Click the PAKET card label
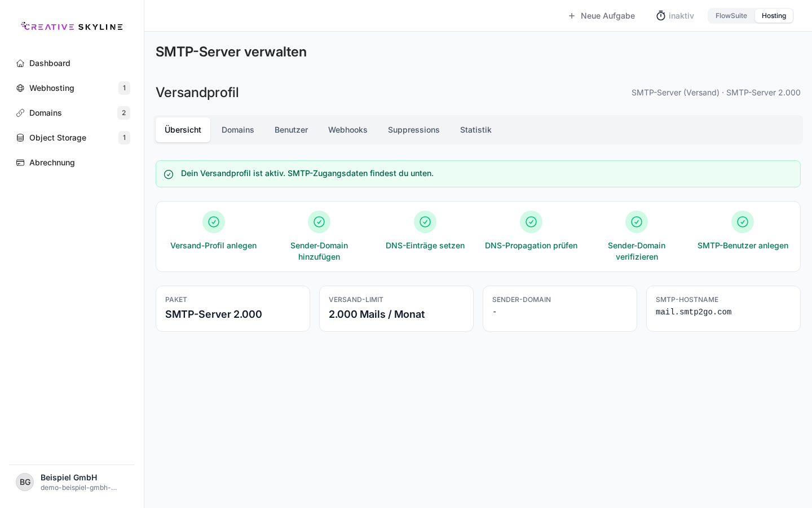 (x=176, y=300)
